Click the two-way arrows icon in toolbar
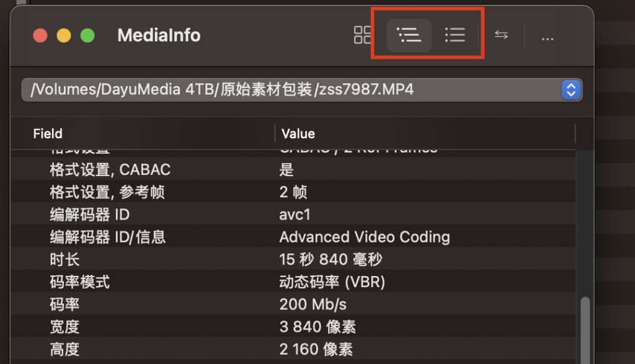635x364 pixels. (501, 35)
